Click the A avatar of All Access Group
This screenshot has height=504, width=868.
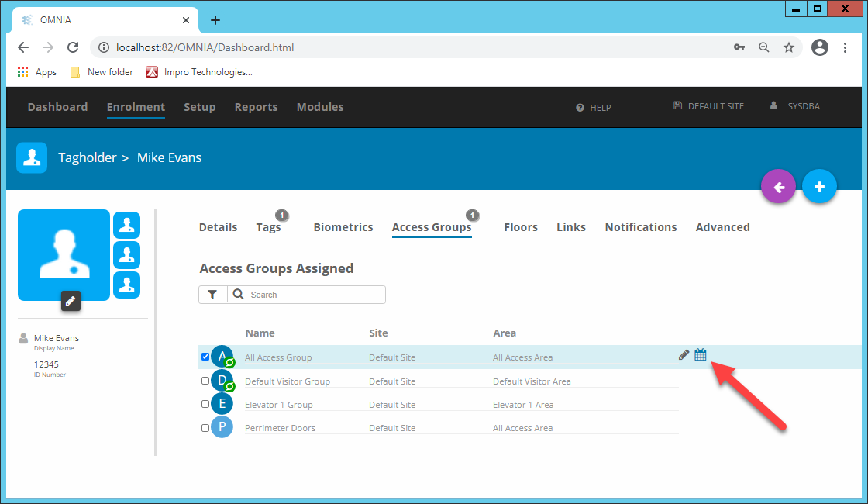[222, 357]
